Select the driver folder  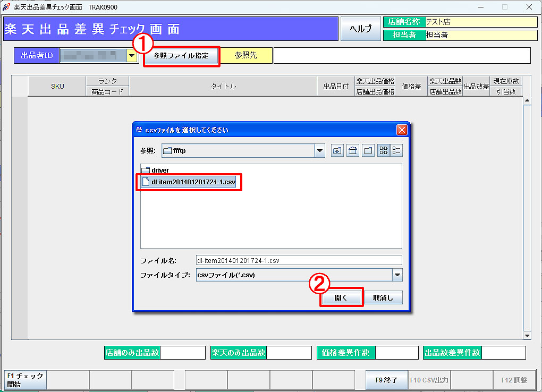[x=156, y=170]
